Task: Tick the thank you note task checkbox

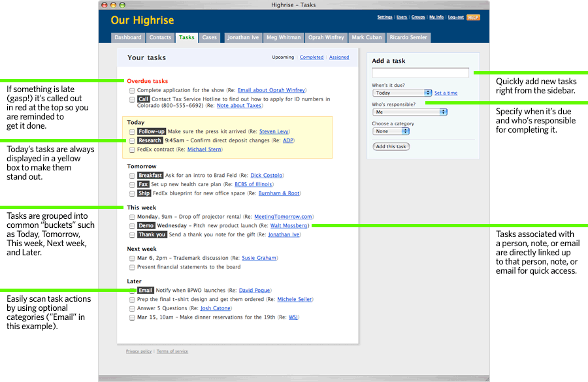Action: coord(132,235)
